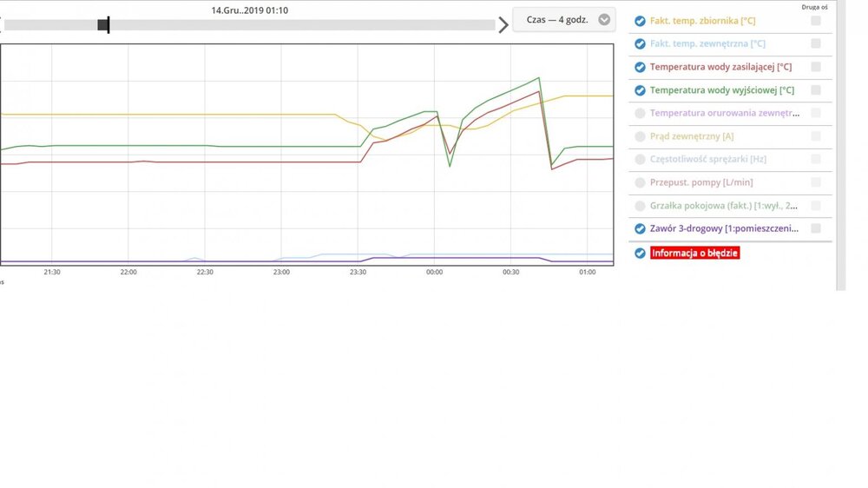Image resolution: width=868 pixels, height=488 pixels.
Task: Enable Przepust. pompy [L/min] series circle
Action: click(640, 182)
